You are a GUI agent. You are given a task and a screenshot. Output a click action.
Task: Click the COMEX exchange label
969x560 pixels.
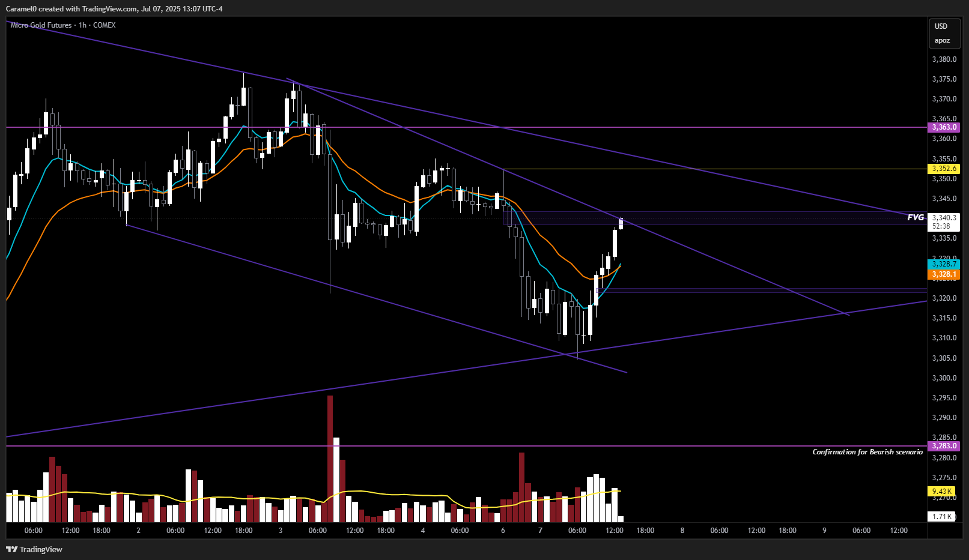pos(105,25)
